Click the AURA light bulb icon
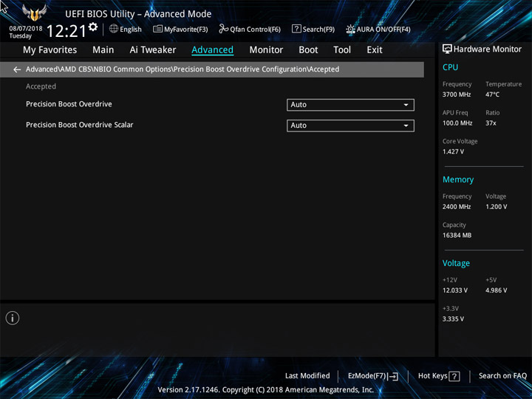Screen dimensions: 532x399 (350, 29)
